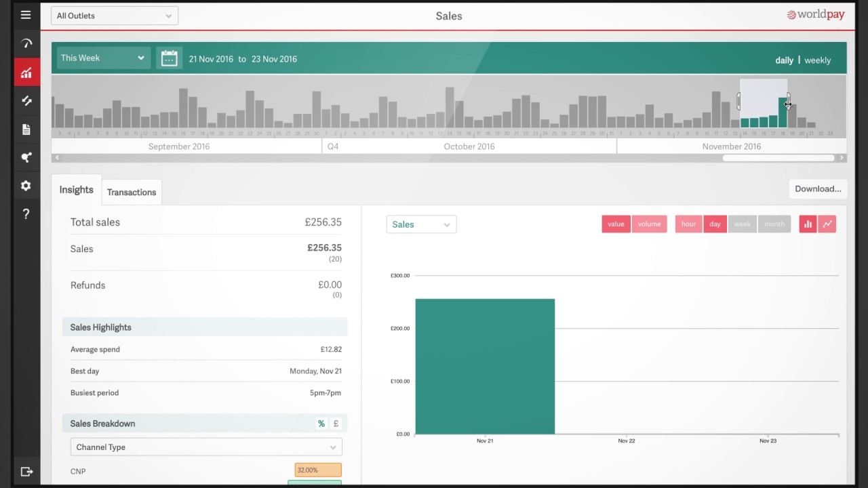Select the weekly timeline view

817,60
